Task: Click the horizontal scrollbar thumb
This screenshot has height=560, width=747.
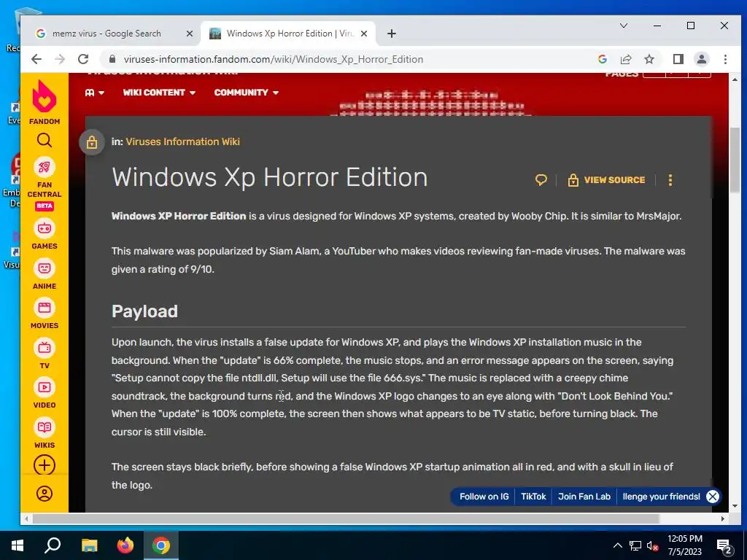Action: tap(347, 518)
